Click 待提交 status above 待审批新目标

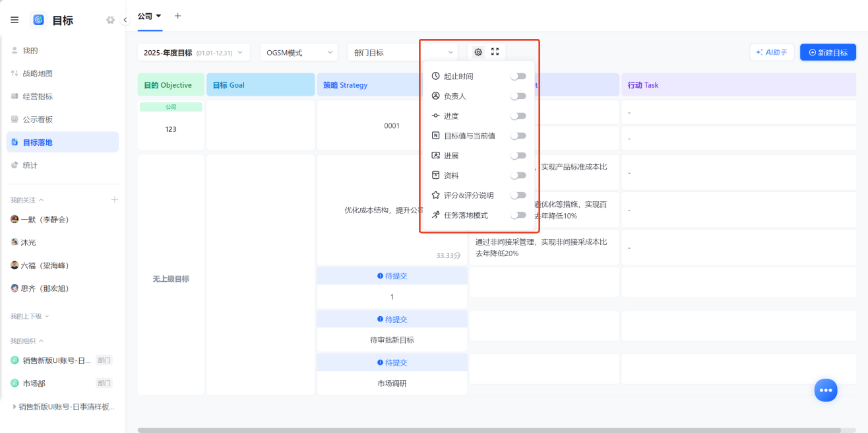392,319
